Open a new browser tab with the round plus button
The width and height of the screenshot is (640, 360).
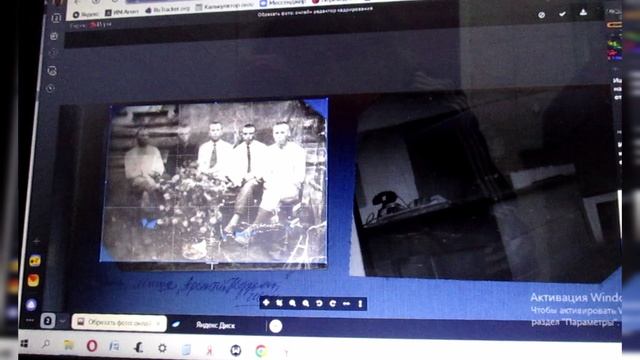pyautogui.click(x=276, y=326)
